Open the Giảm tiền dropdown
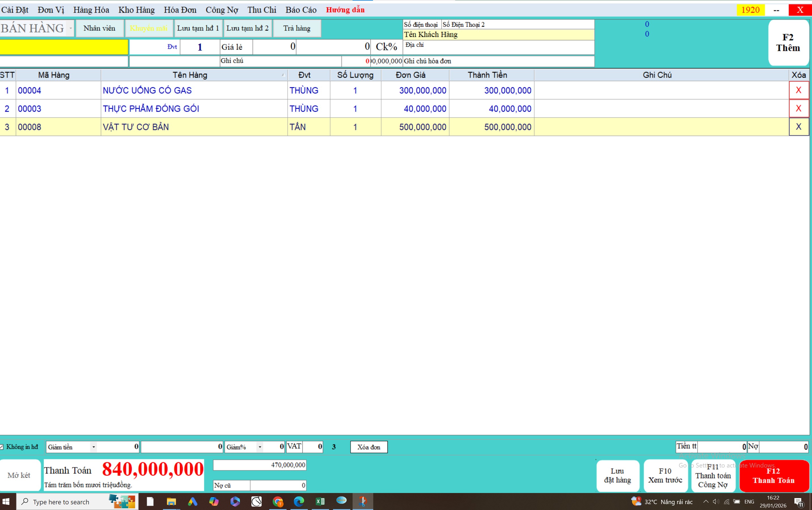The height and width of the screenshot is (510, 812). (94, 447)
